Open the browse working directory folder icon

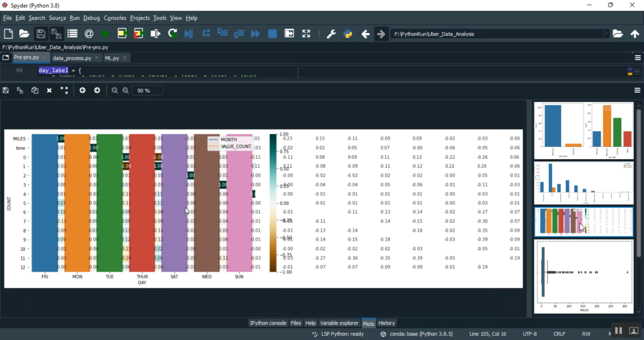pos(618,33)
